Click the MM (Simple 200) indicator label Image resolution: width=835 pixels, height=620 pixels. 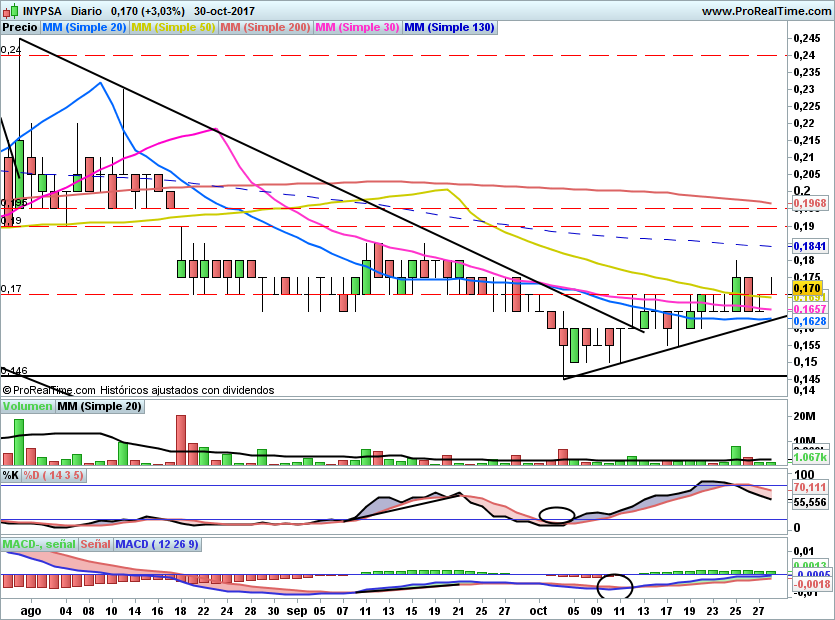click(x=265, y=28)
